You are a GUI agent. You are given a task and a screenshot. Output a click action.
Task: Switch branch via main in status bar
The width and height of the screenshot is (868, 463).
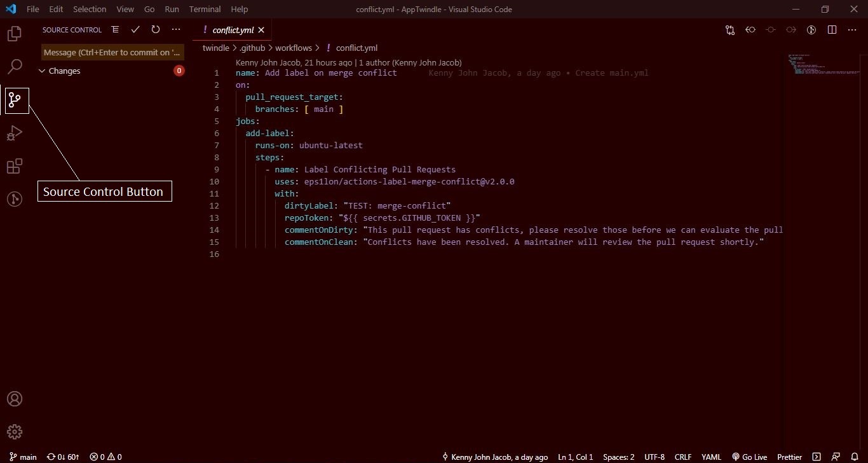tap(24, 457)
